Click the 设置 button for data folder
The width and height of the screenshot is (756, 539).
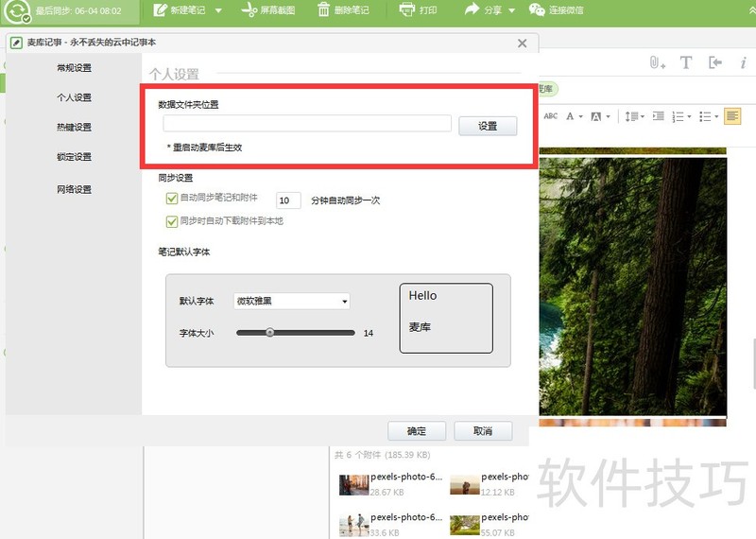488,126
